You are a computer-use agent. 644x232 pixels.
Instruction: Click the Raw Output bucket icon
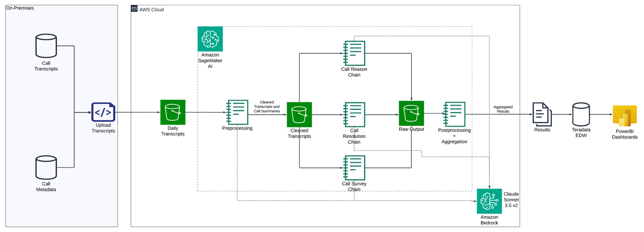(411, 113)
